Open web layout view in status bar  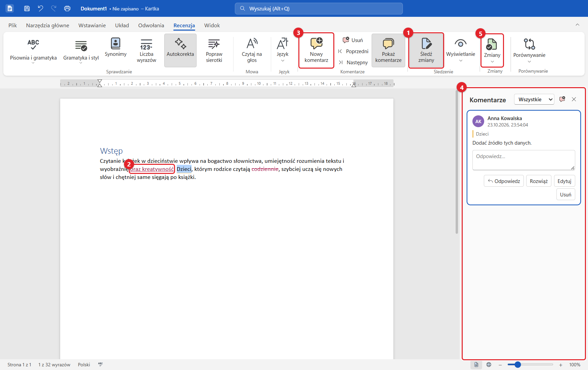(489, 365)
